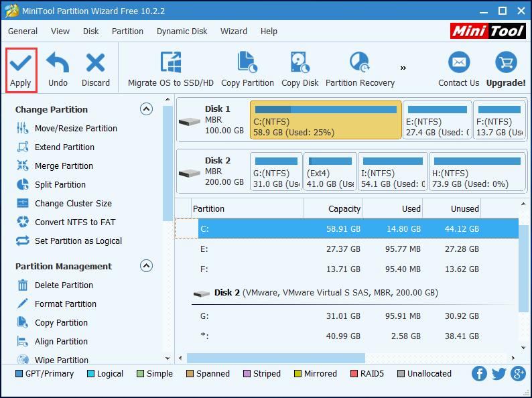Click right arrow of horizontal scrollbar
The height and width of the screenshot is (398, 532).
513,358
